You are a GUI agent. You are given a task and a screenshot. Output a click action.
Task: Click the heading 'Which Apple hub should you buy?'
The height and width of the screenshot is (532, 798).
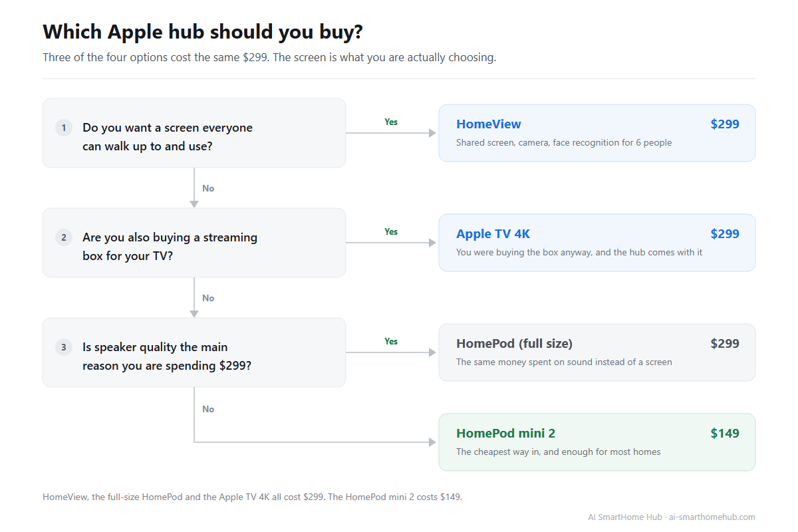[203, 32]
